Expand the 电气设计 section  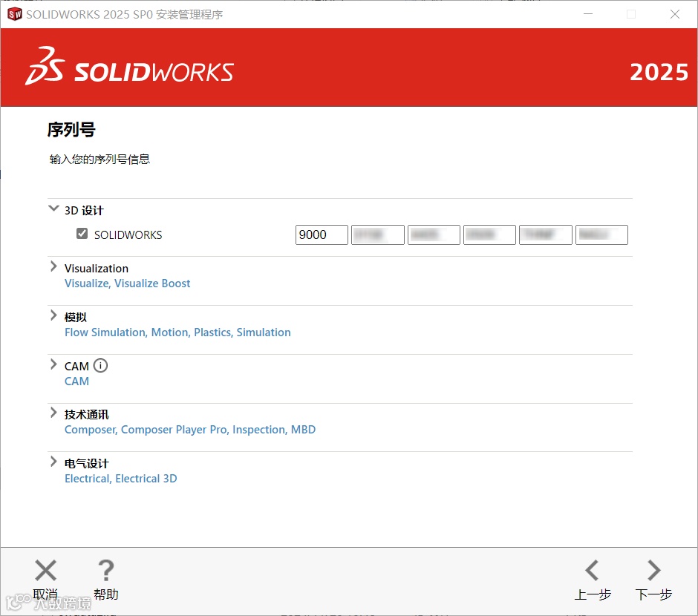point(53,462)
